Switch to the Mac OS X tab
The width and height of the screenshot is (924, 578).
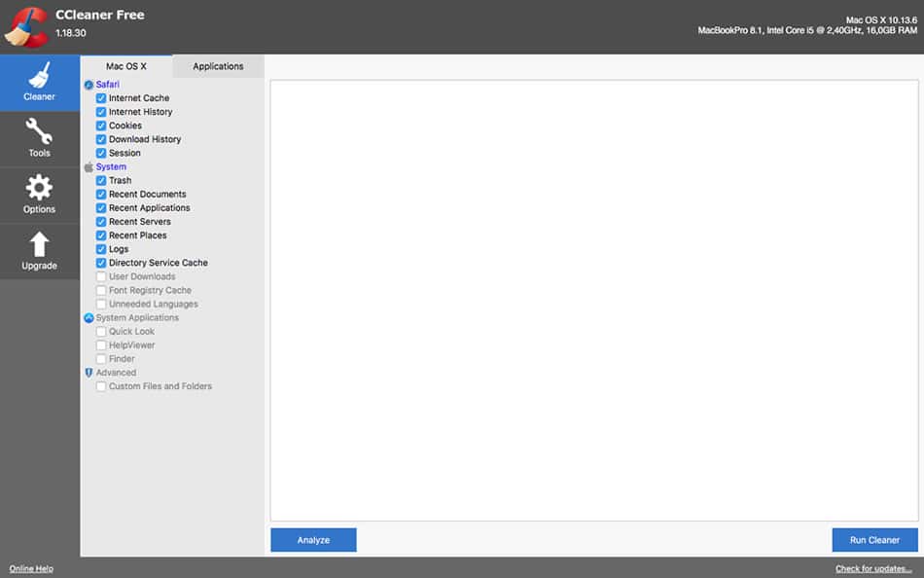(126, 66)
